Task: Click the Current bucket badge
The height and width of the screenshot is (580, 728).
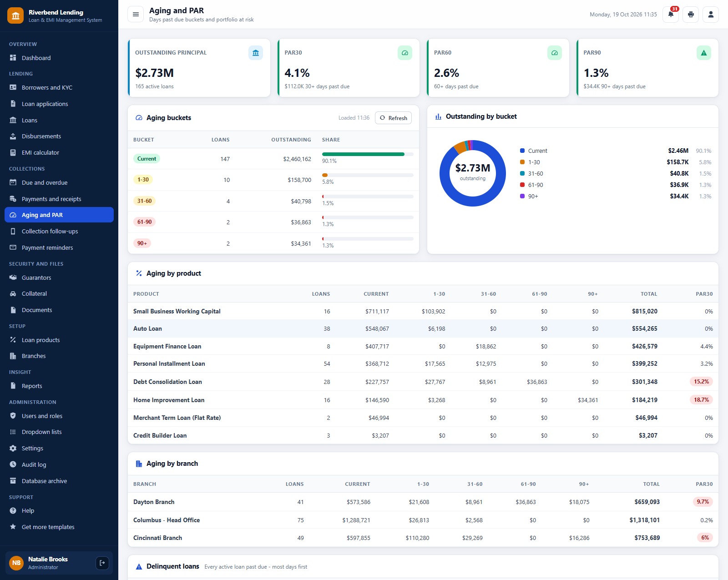Action: 147,159
